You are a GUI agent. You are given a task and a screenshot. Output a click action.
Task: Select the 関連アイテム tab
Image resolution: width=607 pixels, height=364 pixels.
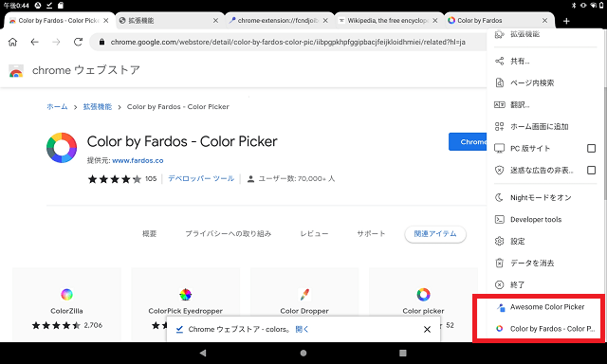point(435,234)
